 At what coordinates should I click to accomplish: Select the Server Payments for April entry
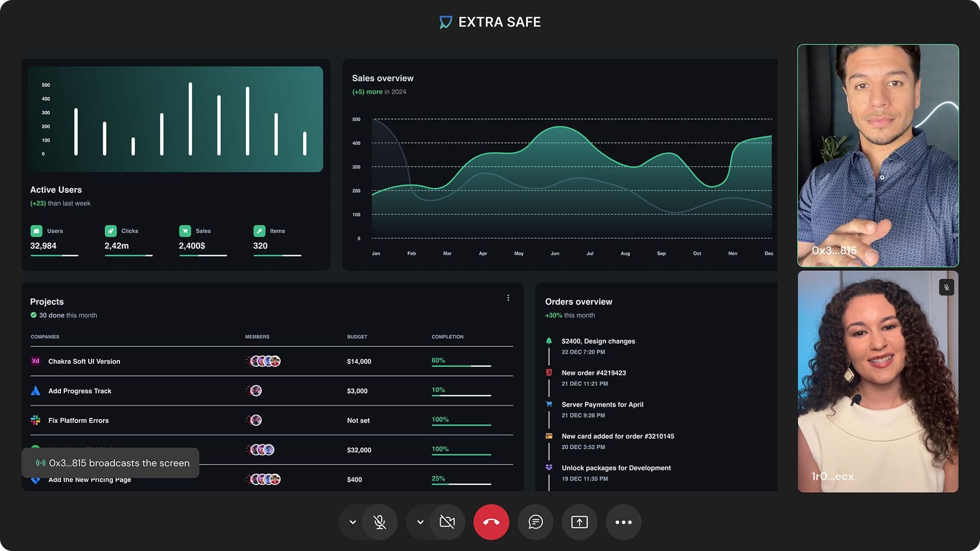click(602, 405)
